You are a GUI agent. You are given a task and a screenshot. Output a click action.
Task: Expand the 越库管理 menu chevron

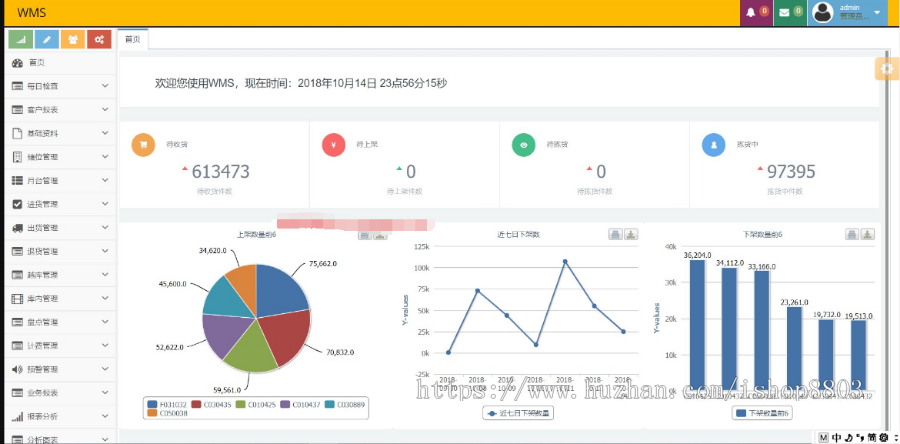pyautogui.click(x=105, y=274)
